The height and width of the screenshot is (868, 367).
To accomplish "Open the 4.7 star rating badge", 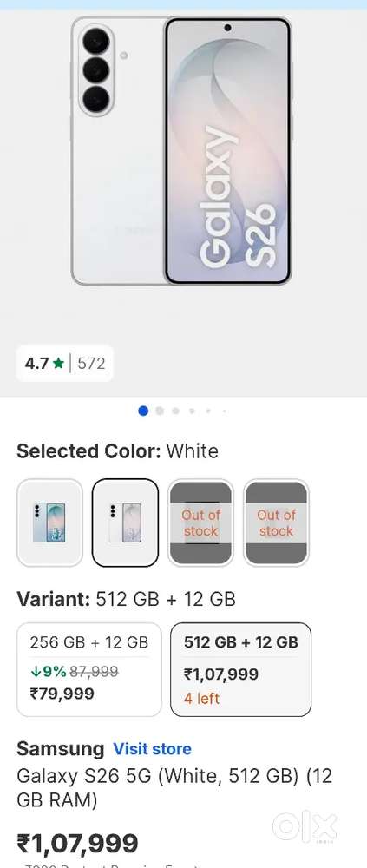I will coord(65,363).
